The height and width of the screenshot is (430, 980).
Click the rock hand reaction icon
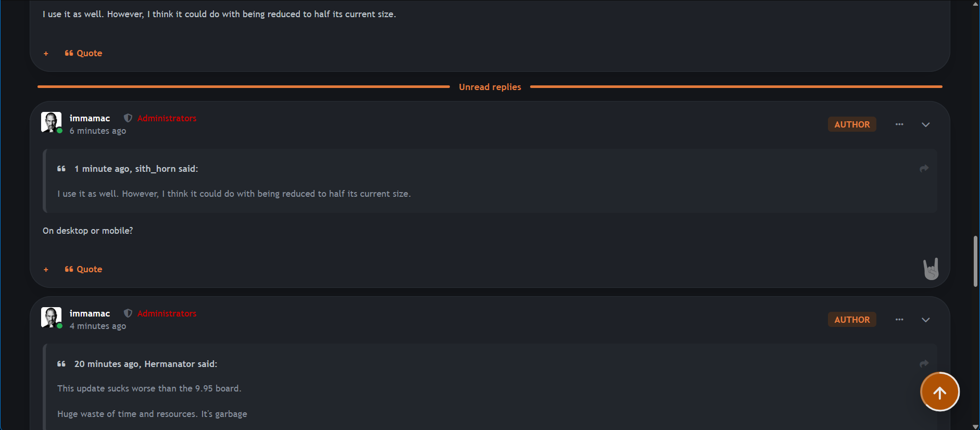(x=931, y=269)
